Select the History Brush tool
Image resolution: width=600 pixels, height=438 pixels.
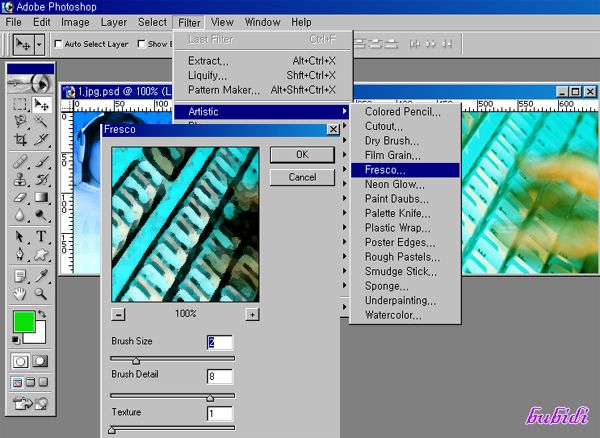[x=41, y=179]
